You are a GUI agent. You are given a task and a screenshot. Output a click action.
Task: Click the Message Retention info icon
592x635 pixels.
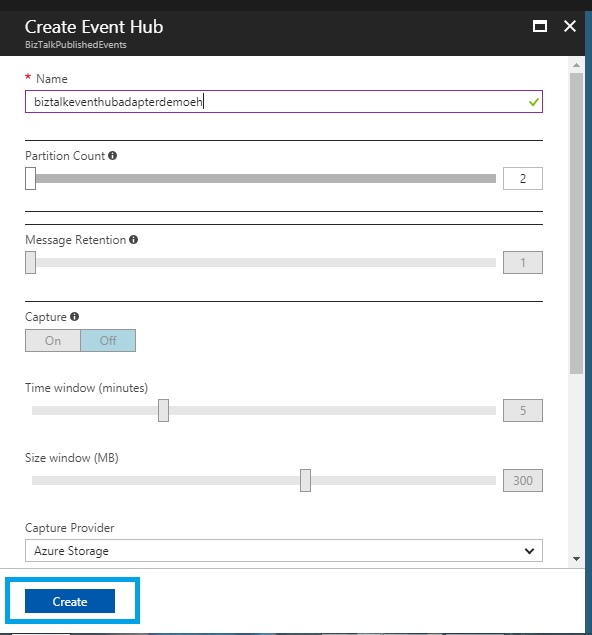[x=134, y=240]
